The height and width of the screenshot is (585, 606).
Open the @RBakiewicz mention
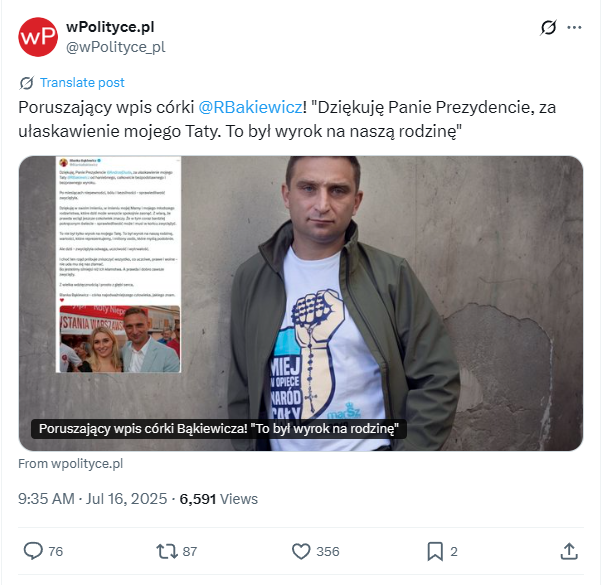[250, 107]
